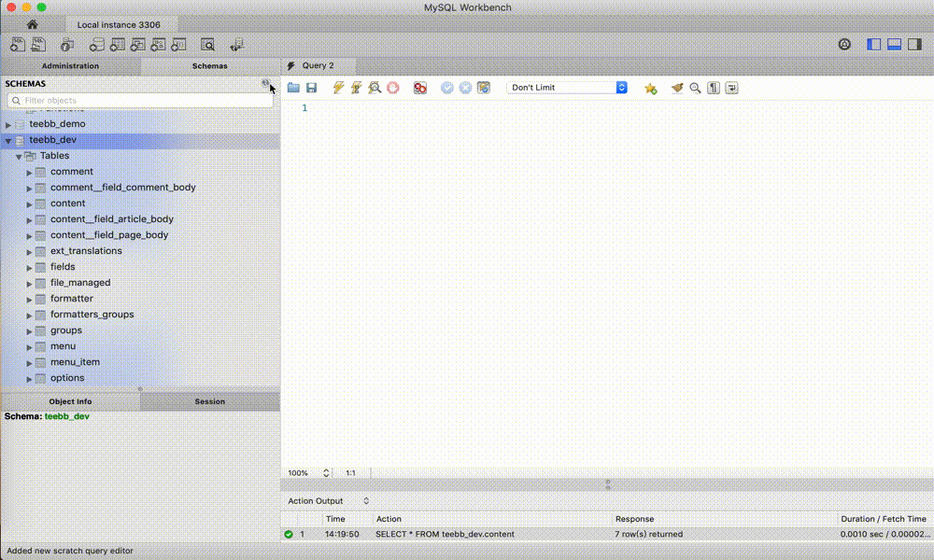Switch to the Administration tab
The height and width of the screenshot is (560, 934).
(x=70, y=66)
